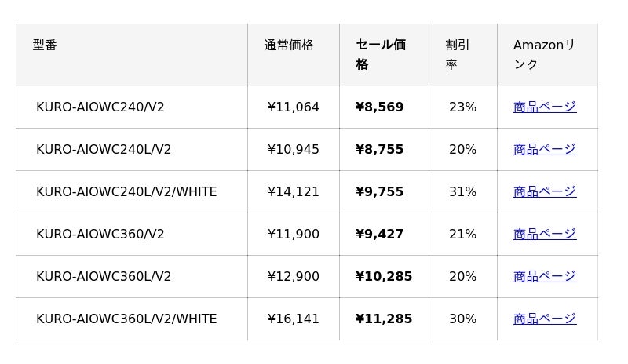Click the 31% discount rate cell

click(462, 192)
